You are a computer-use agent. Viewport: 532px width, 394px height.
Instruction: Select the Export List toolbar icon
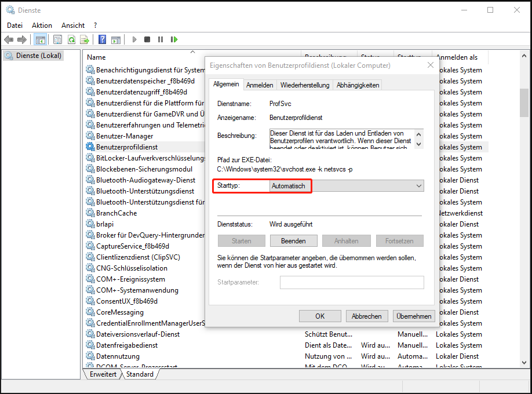[85, 39]
